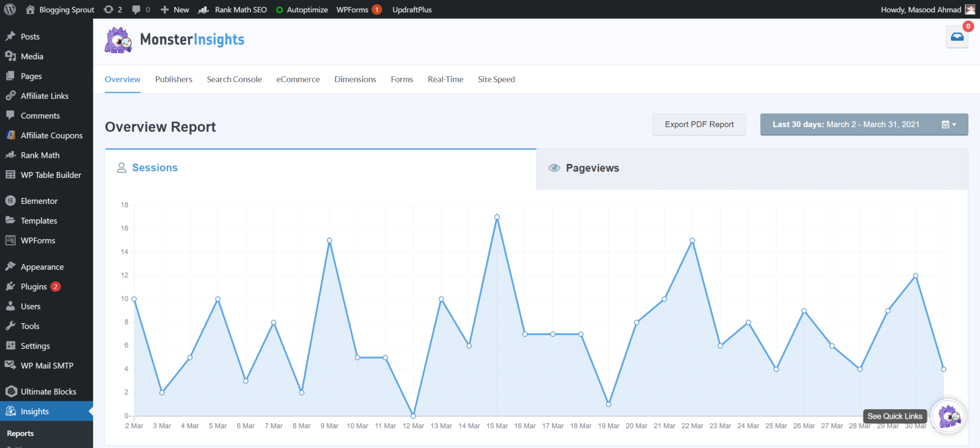The height and width of the screenshot is (448, 980).
Task: Click the Ultimate Blocks icon
Action: [x=11, y=392]
